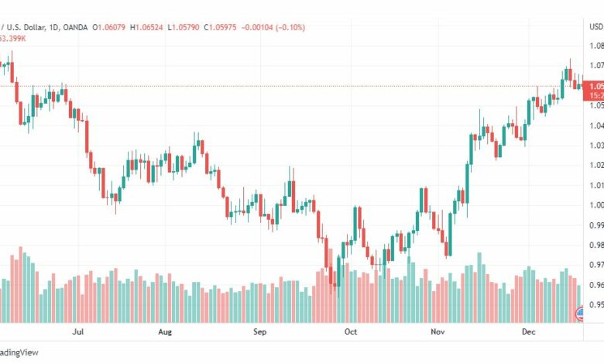Click the tallest green volume bar in November
The height and width of the screenshot is (364, 604).
479,287
